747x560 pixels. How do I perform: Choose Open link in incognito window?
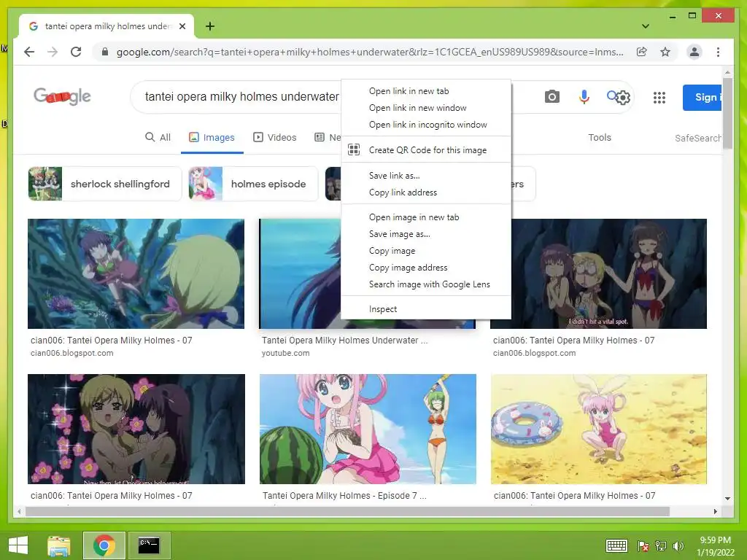(x=426, y=124)
